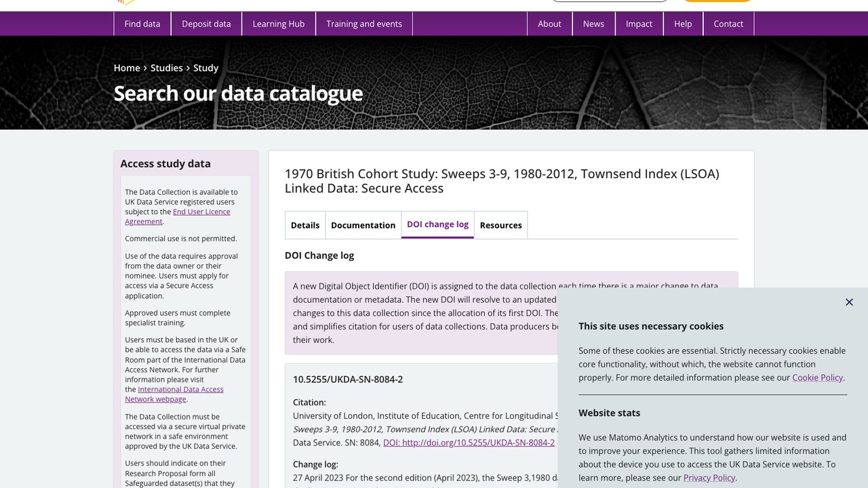Open the DOI 10.5255/UKDA-SN-8084-2 link
Screen dimensions: 868x488
coord(469,443)
